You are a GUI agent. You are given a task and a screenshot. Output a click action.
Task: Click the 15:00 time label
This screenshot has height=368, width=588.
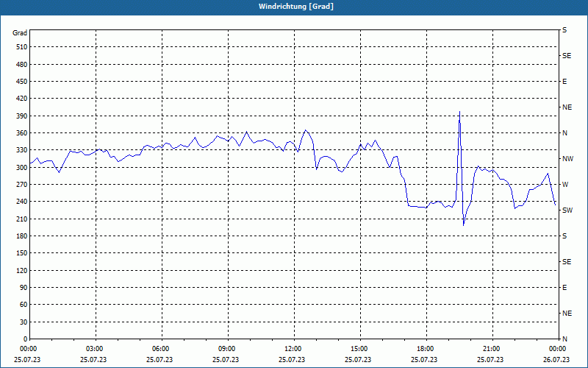click(x=360, y=349)
